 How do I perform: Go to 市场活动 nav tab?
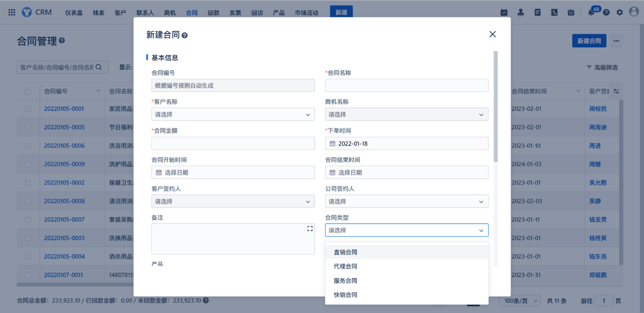[307, 13]
